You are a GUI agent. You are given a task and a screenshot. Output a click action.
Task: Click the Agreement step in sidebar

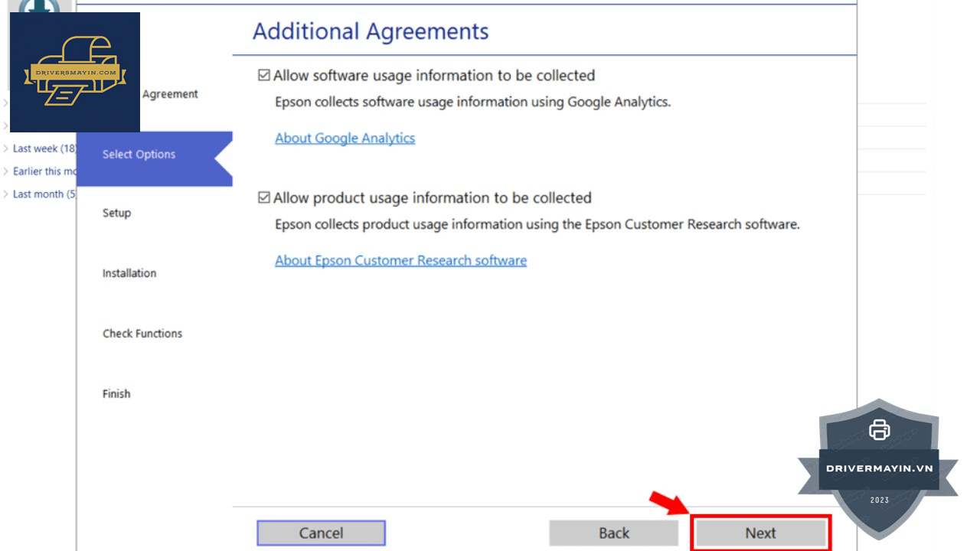[x=170, y=94]
